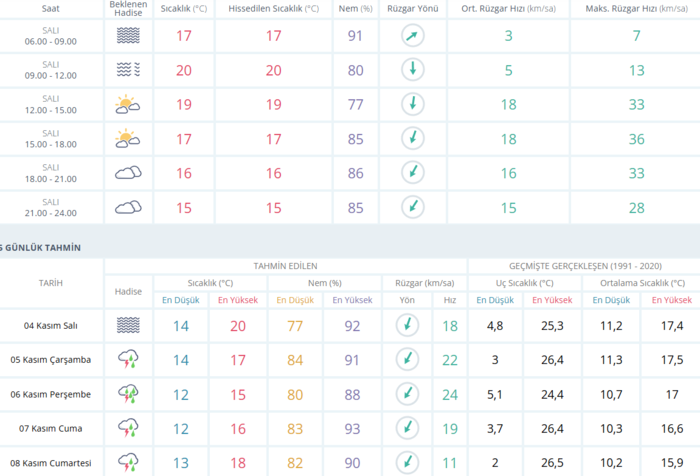Click the partly sunny icon for 12.00 - 15.00
Screen dimensions: 700x476
tap(128, 104)
